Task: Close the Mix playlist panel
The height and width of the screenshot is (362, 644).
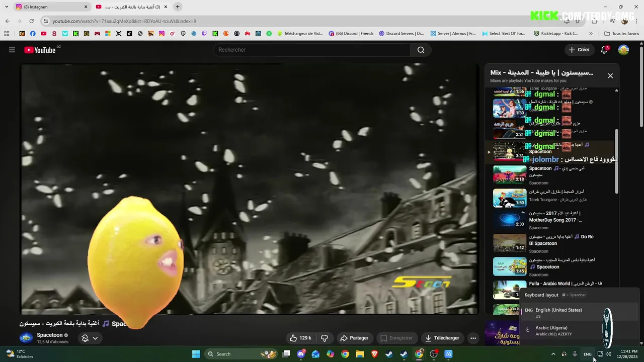Action: pyautogui.click(x=610, y=76)
